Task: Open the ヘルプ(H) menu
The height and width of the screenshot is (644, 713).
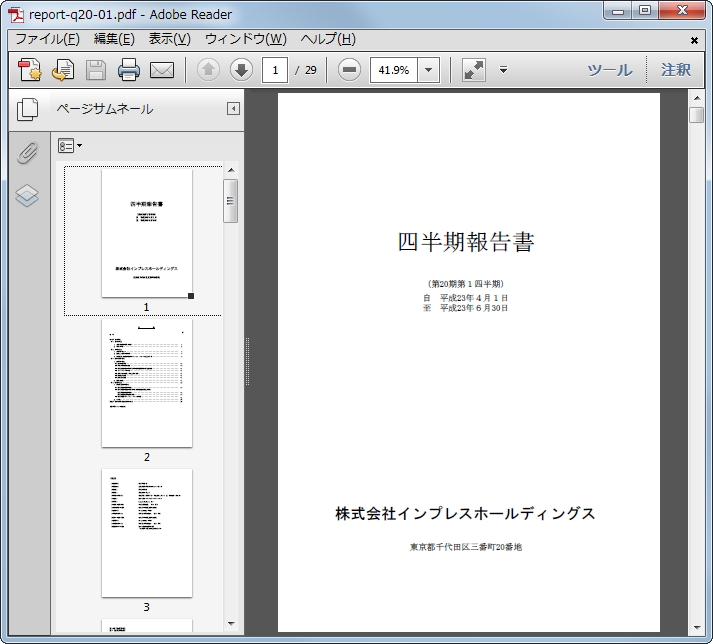Action: coord(328,39)
